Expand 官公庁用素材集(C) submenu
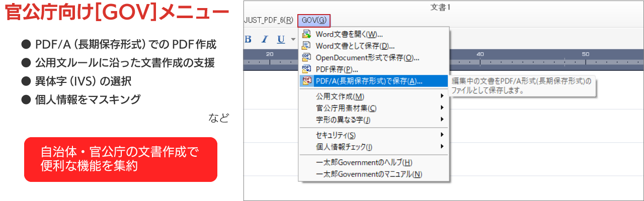 click(x=373, y=108)
